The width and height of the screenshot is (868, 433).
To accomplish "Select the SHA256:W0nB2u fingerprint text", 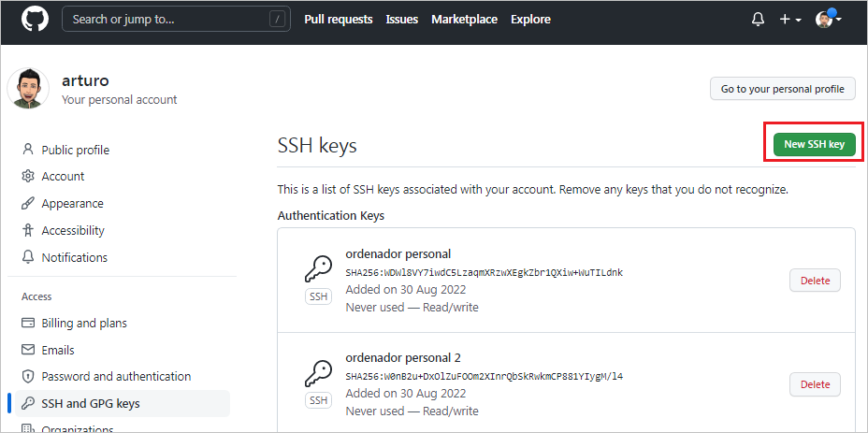I will pos(485,377).
